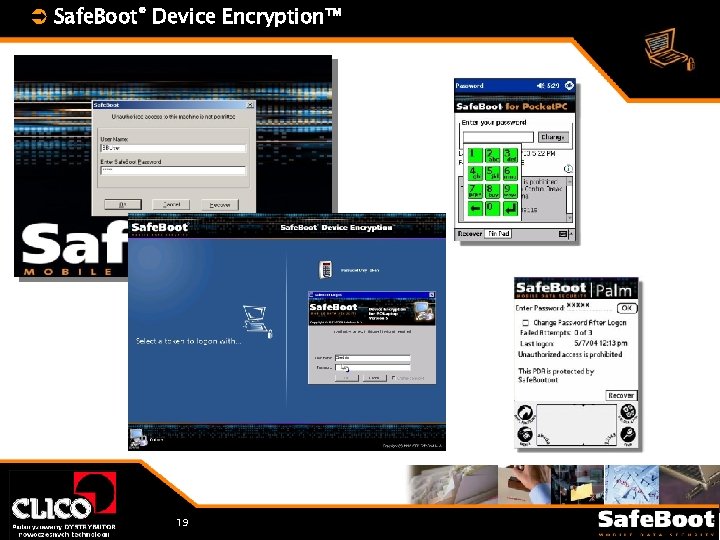Click OK button on Palm logon
This screenshot has width=720, height=540.
(627, 308)
